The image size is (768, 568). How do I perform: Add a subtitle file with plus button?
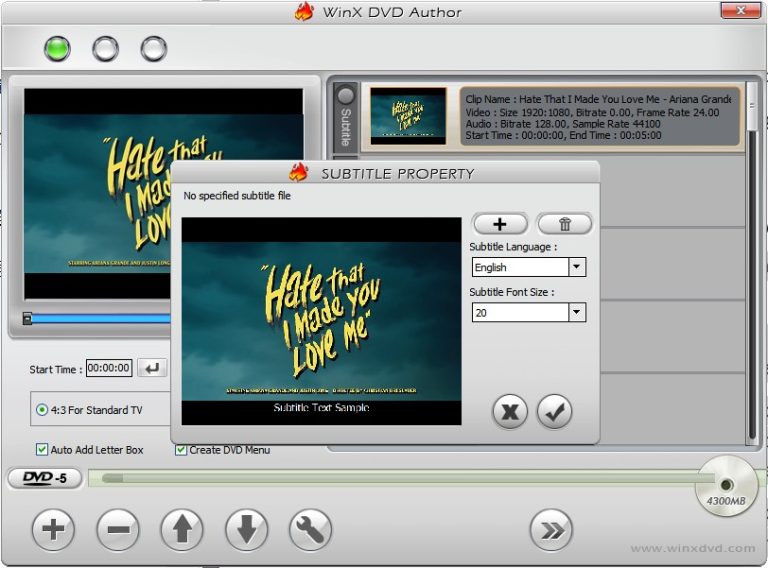(500, 224)
